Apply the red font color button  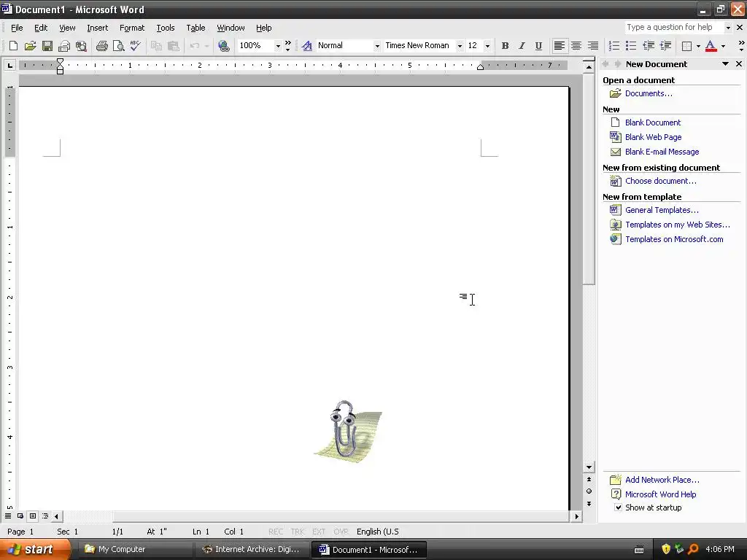pos(711,46)
